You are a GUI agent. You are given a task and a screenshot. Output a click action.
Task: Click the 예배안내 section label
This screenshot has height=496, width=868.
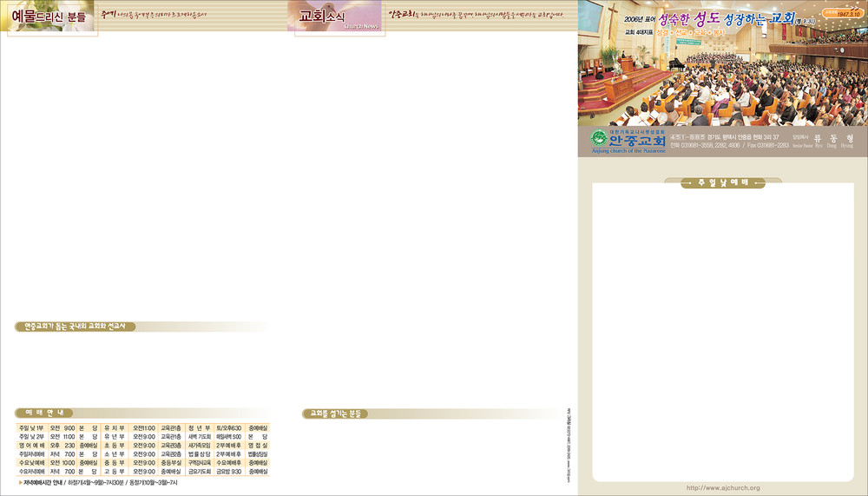(x=40, y=413)
